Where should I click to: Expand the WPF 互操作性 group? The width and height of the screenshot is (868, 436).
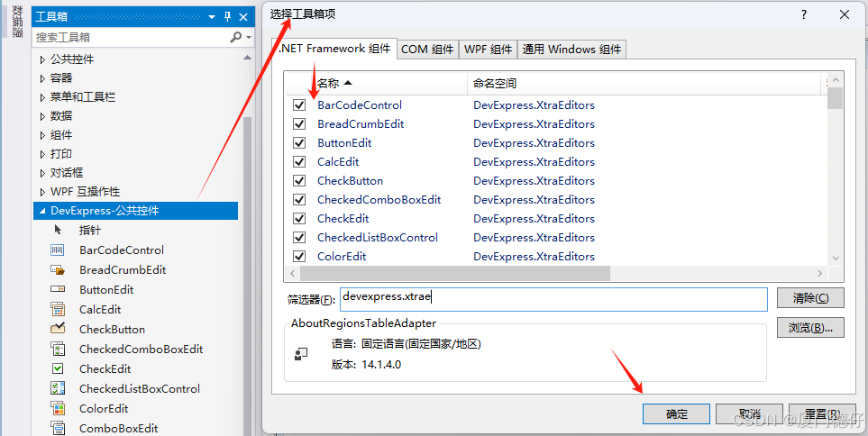[x=42, y=192]
